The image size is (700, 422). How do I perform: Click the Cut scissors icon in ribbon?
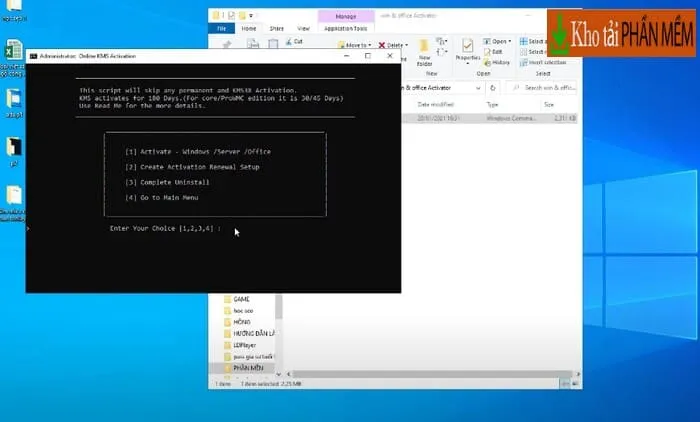[x=289, y=41]
